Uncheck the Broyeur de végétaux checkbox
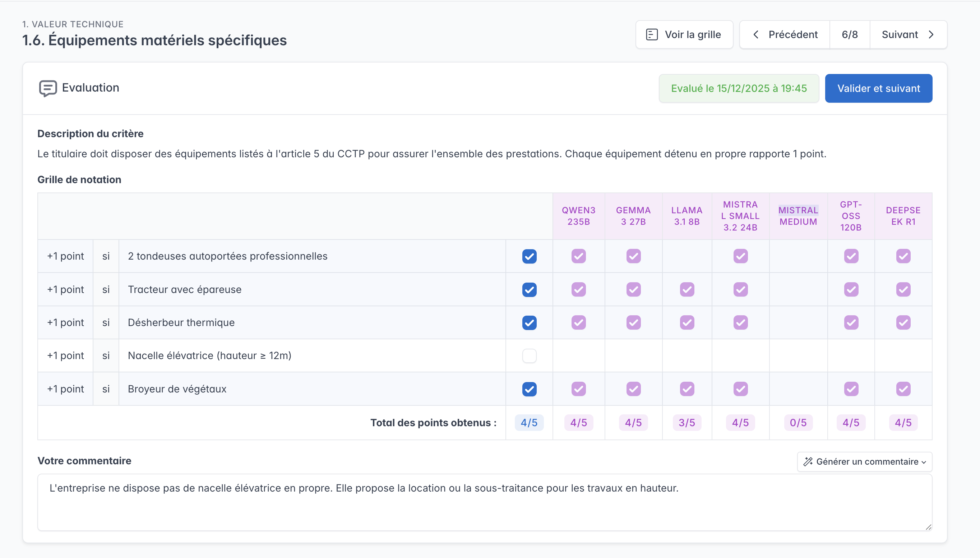 [x=529, y=389]
